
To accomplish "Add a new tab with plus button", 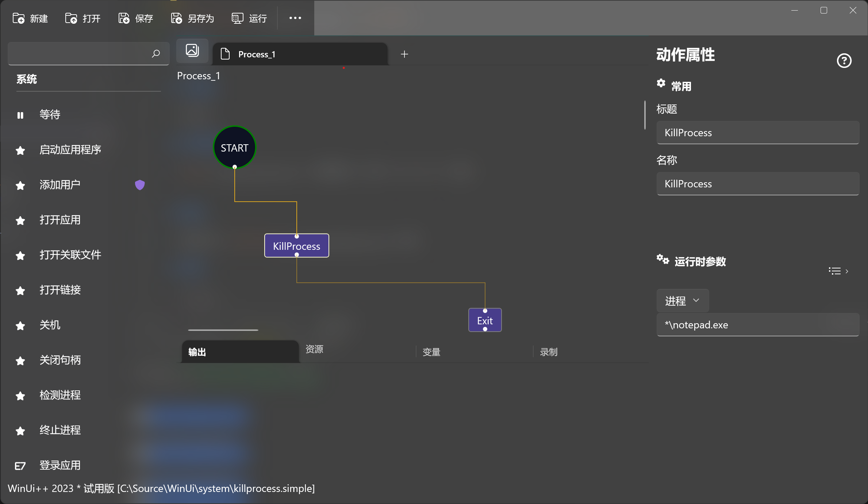I will click(x=404, y=54).
